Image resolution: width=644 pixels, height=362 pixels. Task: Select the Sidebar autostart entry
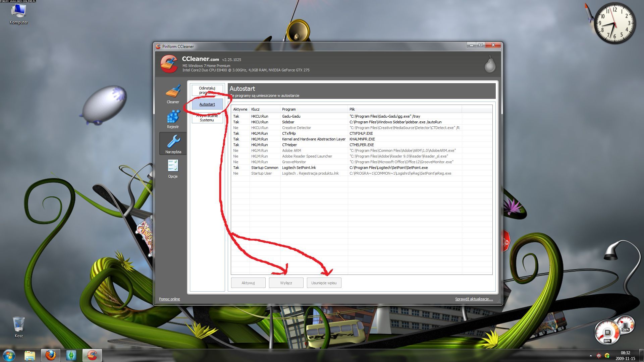click(362, 122)
